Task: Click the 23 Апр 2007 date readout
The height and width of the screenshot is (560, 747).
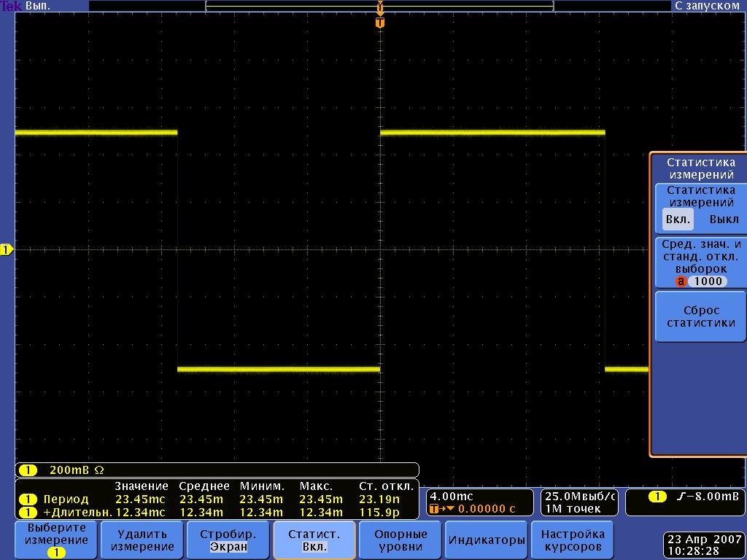Action: [705, 540]
